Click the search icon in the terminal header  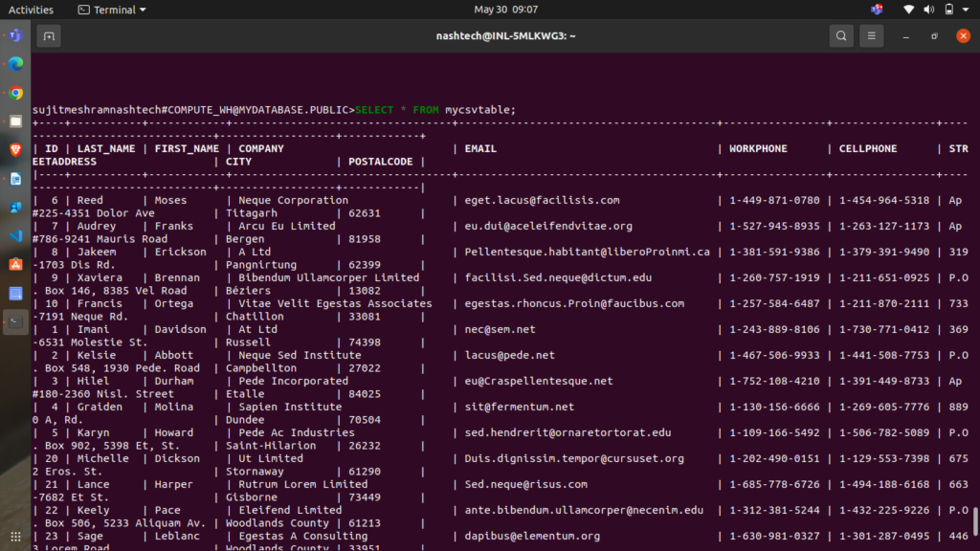[840, 36]
